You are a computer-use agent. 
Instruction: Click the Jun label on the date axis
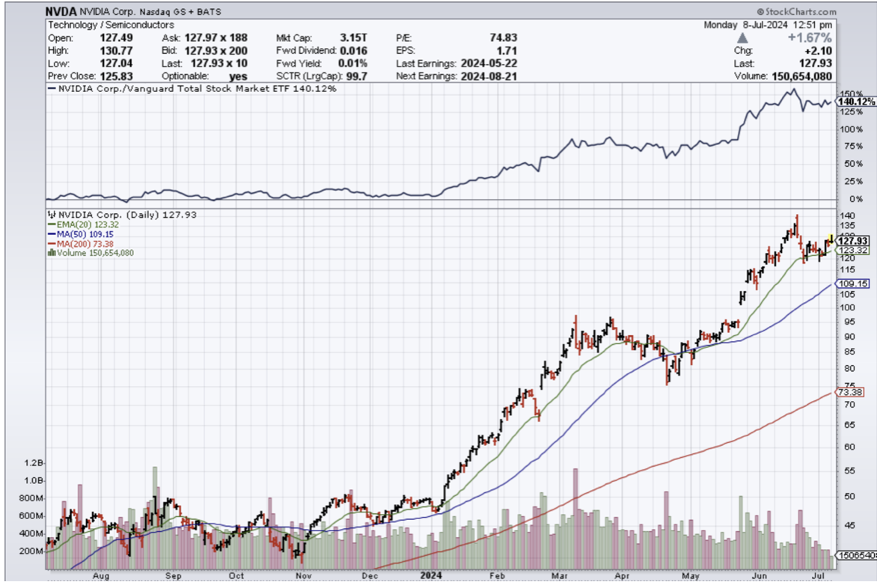click(759, 576)
